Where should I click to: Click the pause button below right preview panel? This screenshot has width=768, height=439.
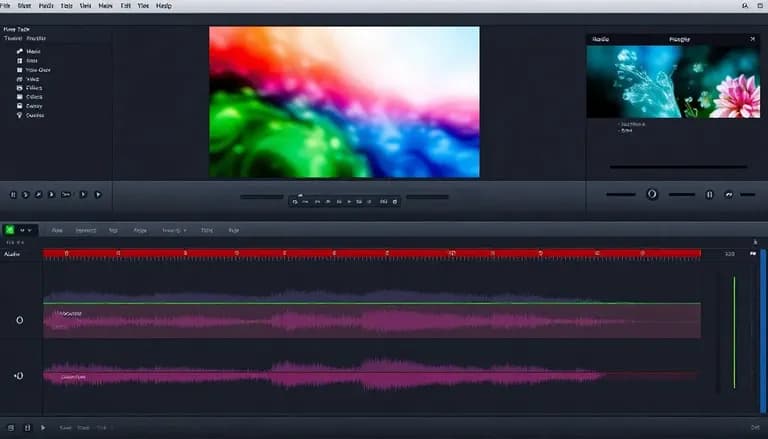click(709, 195)
